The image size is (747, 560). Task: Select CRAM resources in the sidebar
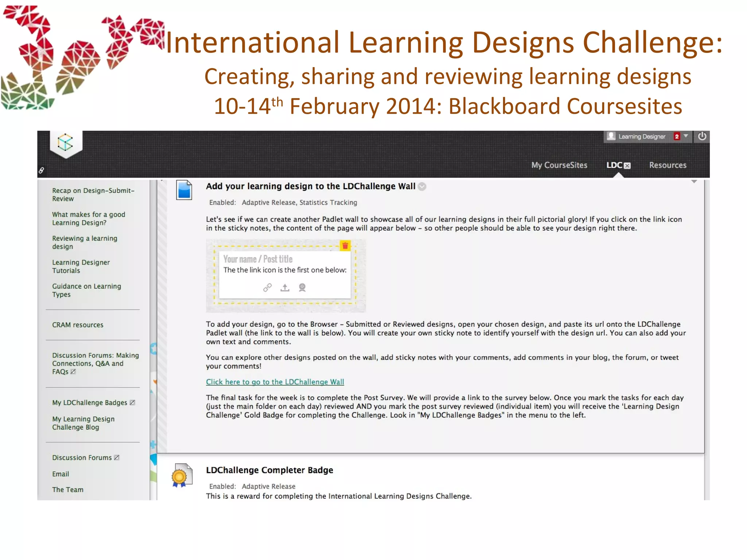pos(78,325)
